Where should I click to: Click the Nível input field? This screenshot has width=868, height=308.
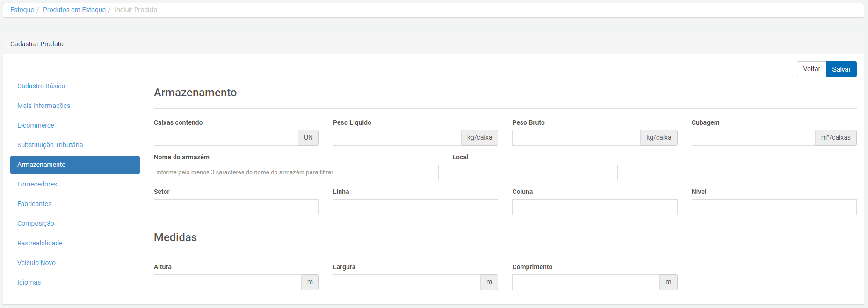point(774,207)
